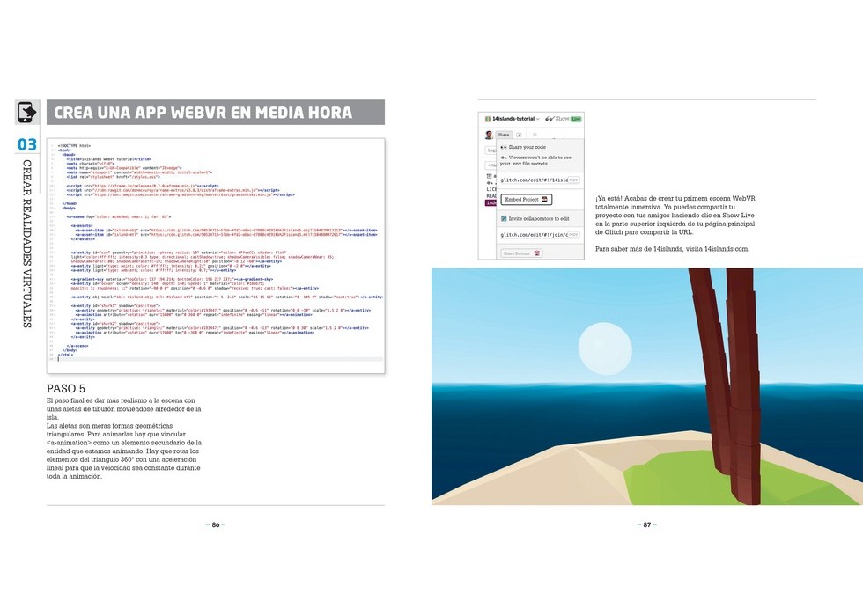Click the CREA UNA APP WEBVR banner
863x616 pixels.
point(214,113)
